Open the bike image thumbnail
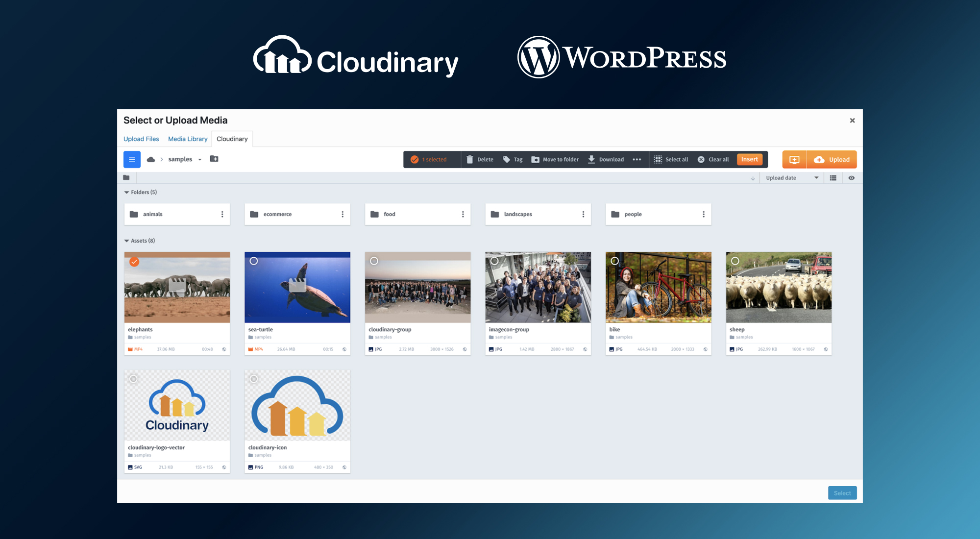This screenshot has height=539, width=980. (x=658, y=287)
